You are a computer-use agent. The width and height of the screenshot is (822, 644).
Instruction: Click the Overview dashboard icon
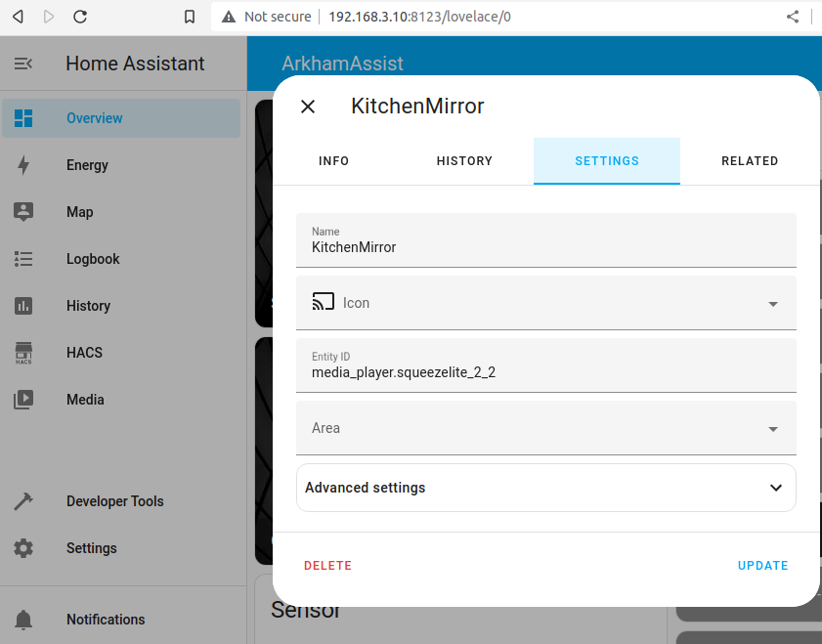pos(23,118)
